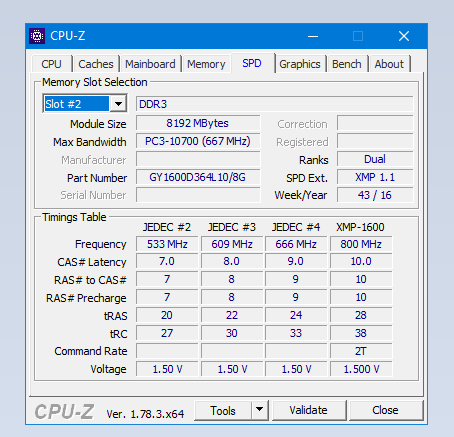This screenshot has height=437, width=454.
Task: Go to the Mainboard tab
Action: point(150,64)
